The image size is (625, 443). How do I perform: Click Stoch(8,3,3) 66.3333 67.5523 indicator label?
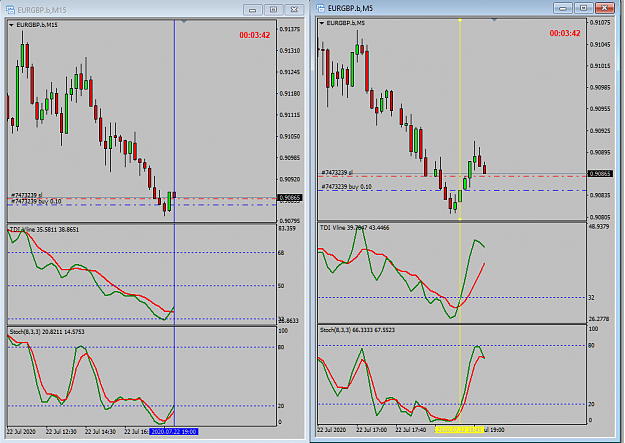click(x=358, y=330)
